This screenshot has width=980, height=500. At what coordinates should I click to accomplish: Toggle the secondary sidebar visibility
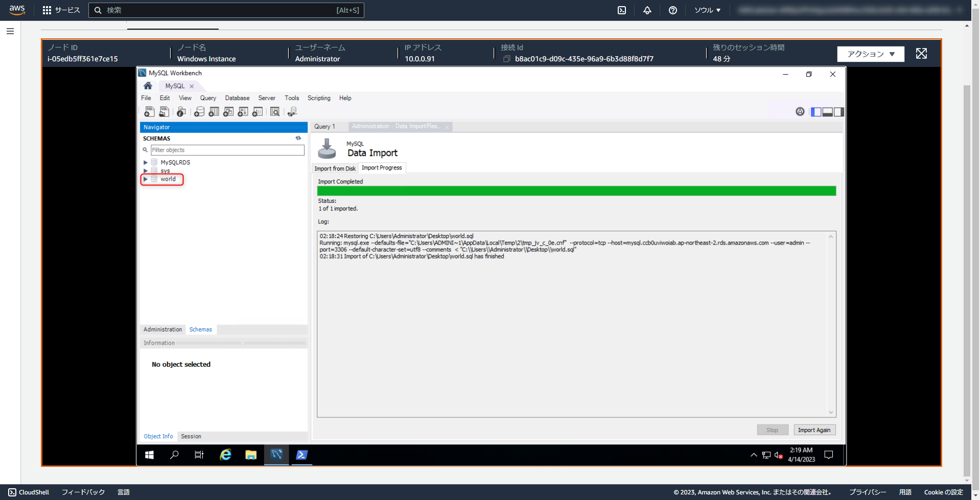tap(839, 112)
